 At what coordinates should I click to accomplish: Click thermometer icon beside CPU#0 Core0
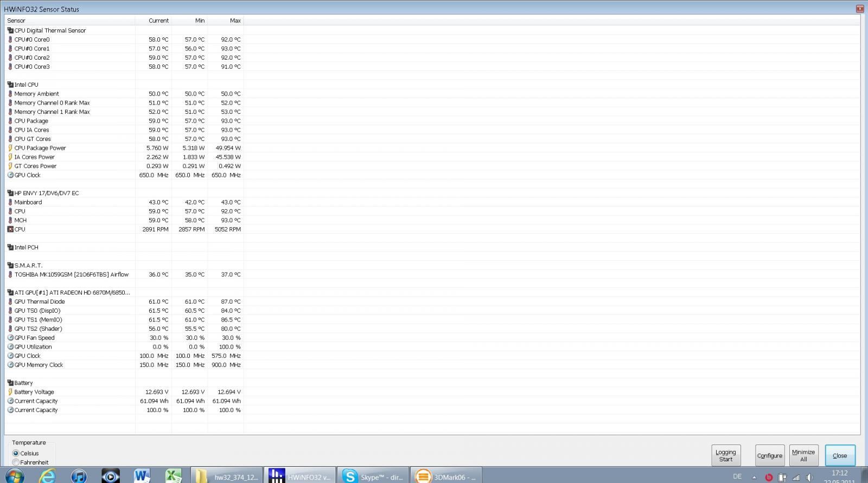click(x=10, y=40)
